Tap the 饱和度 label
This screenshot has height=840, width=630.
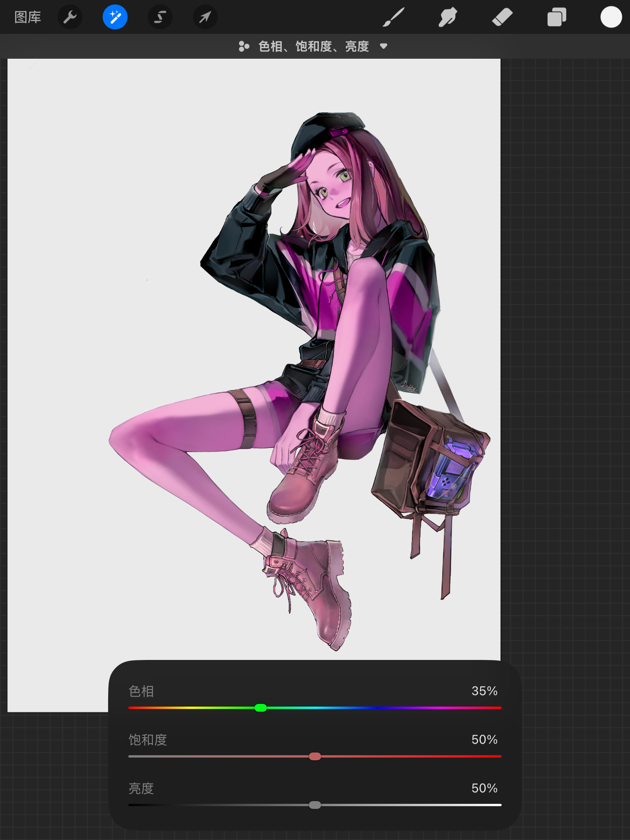[148, 740]
